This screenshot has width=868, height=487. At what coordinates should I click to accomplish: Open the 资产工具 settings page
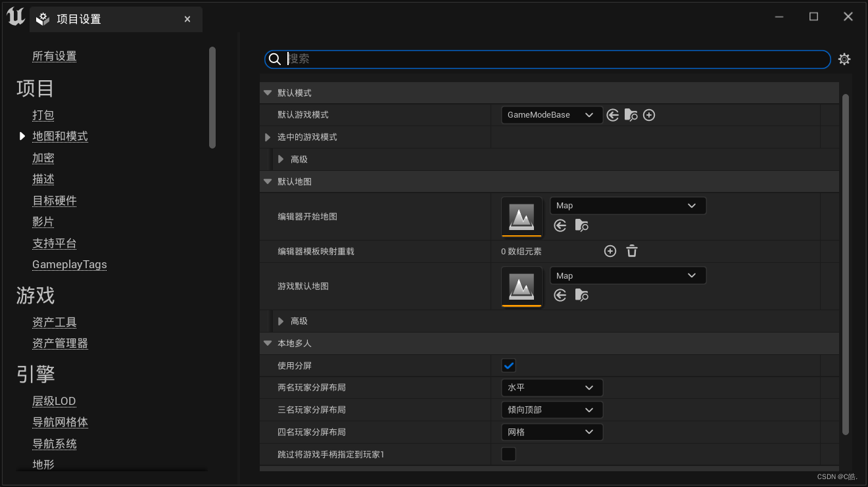tap(55, 322)
